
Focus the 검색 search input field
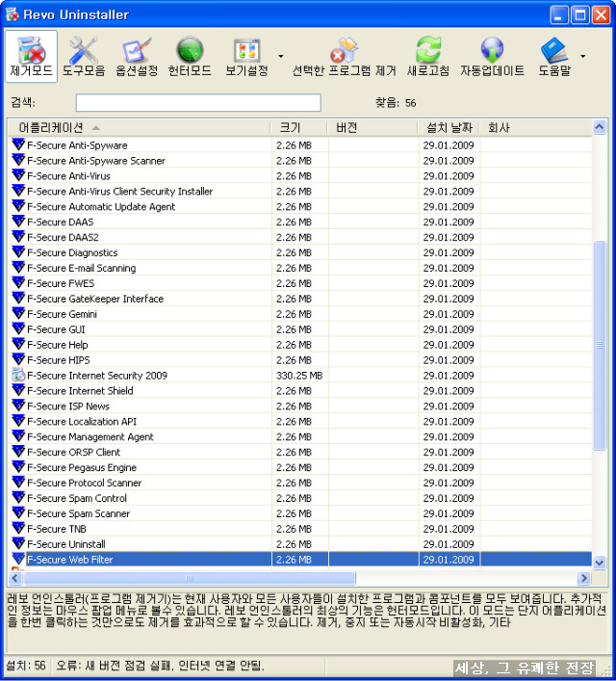(198, 103)
